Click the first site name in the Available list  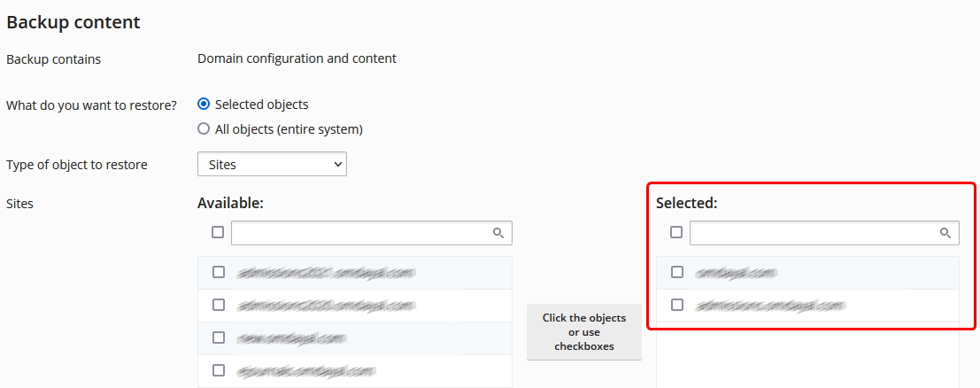tap(326, 273)
